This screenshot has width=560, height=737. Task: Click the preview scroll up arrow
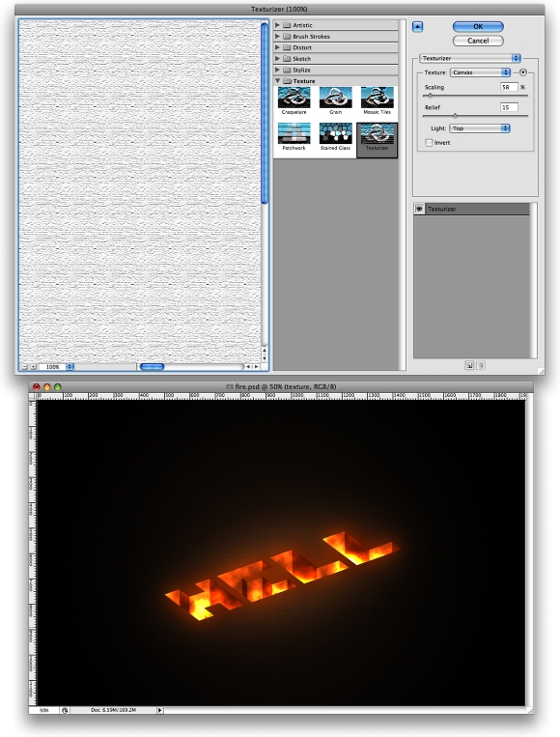265,351
